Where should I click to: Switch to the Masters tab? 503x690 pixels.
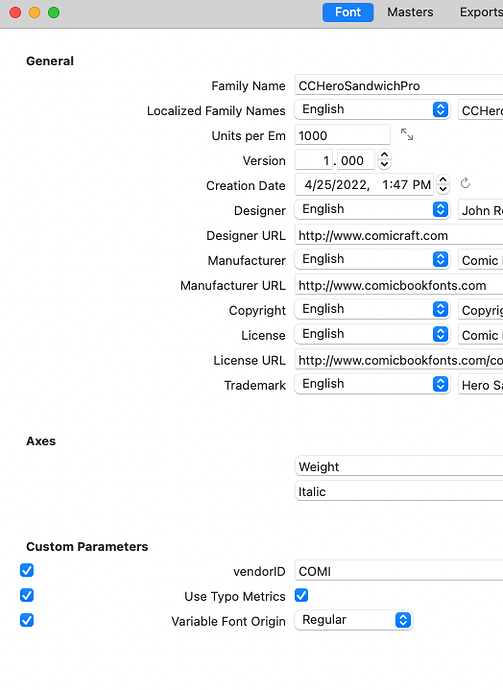coord(410,12)
